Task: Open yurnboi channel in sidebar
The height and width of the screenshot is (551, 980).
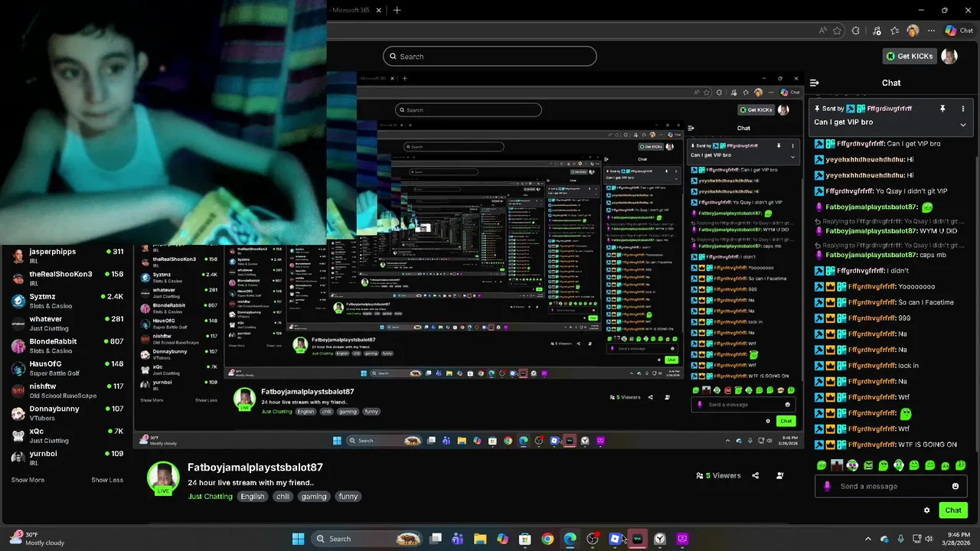Action: pos(67,458)
